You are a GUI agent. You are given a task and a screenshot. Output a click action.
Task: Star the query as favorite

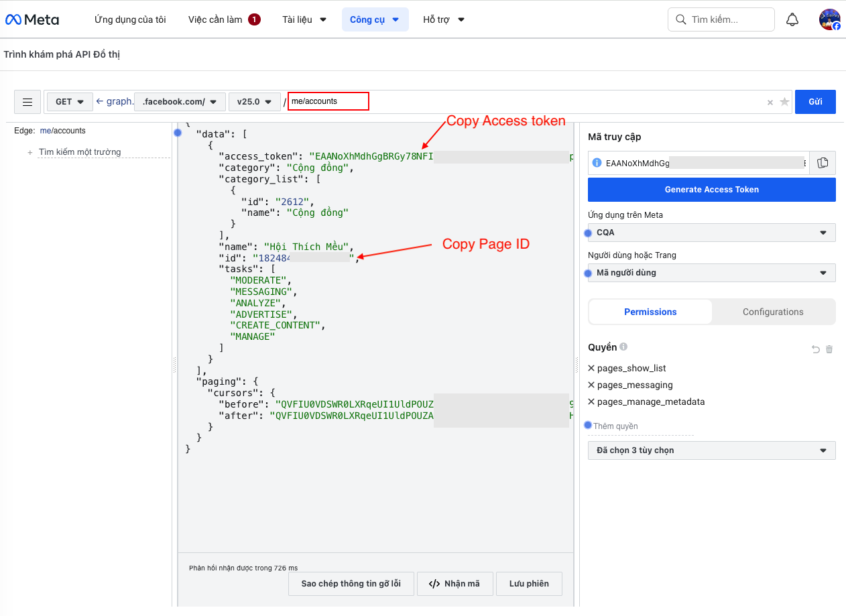[784, 102]
